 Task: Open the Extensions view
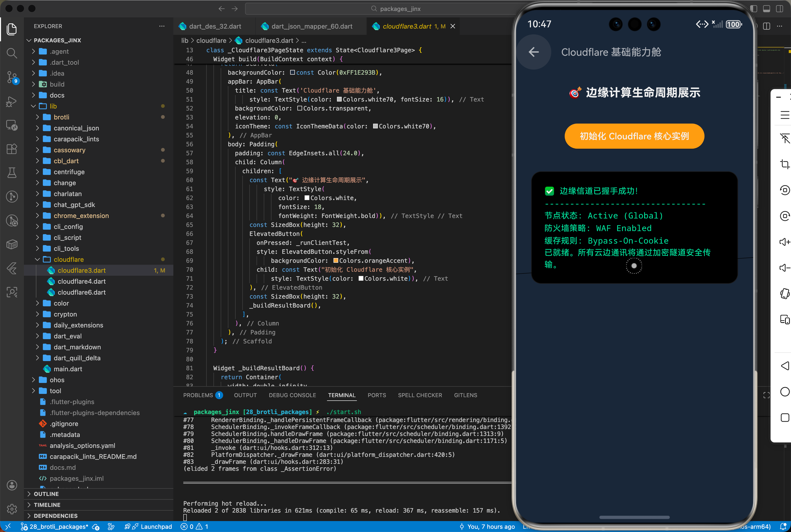[12, 149]
